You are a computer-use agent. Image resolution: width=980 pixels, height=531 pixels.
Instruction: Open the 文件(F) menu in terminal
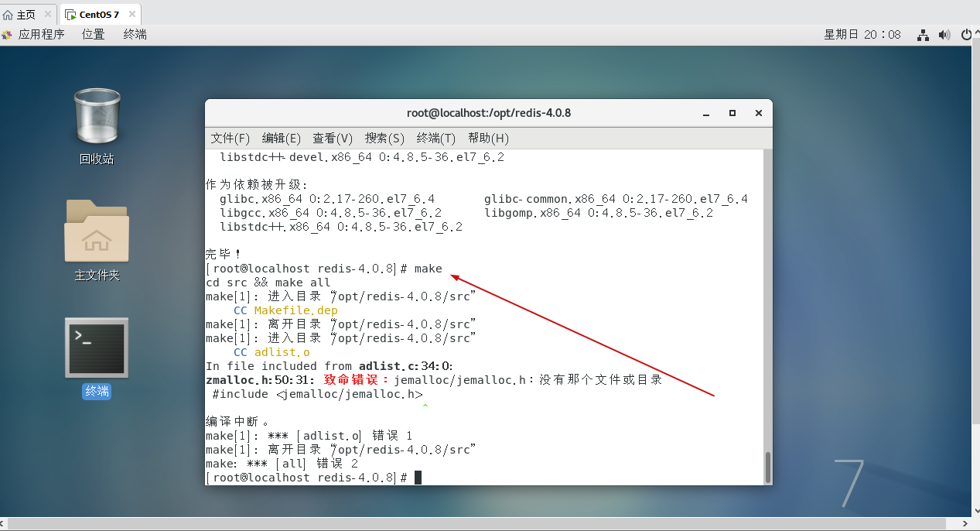230,138
